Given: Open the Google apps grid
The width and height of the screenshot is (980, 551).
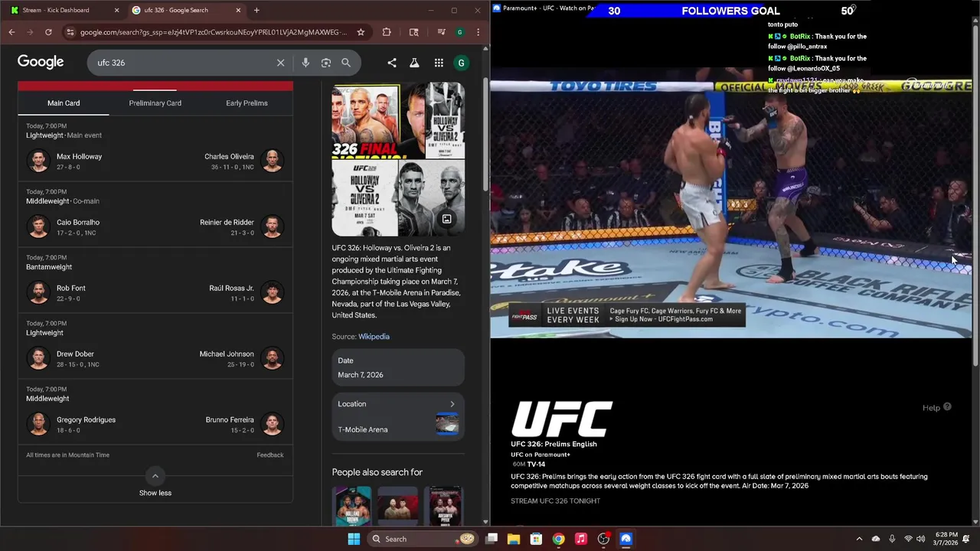Looking at the screenshot, I should coord(439,63).
